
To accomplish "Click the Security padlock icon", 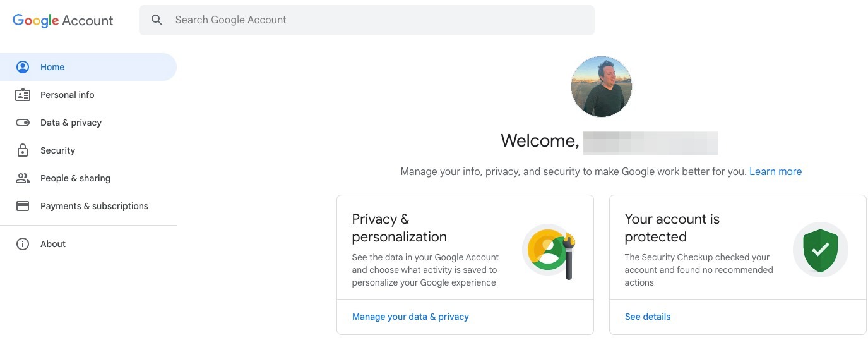I will [23, 150].
